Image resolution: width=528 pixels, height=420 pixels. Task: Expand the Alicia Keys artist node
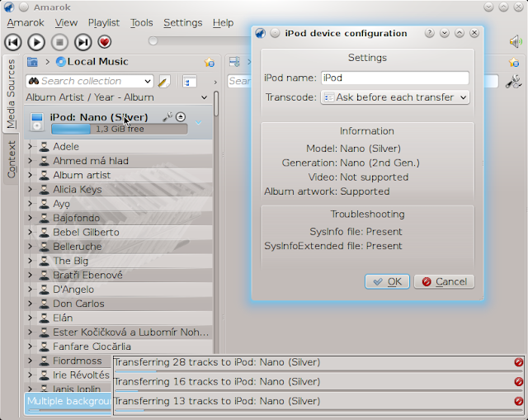click(31, 189)
